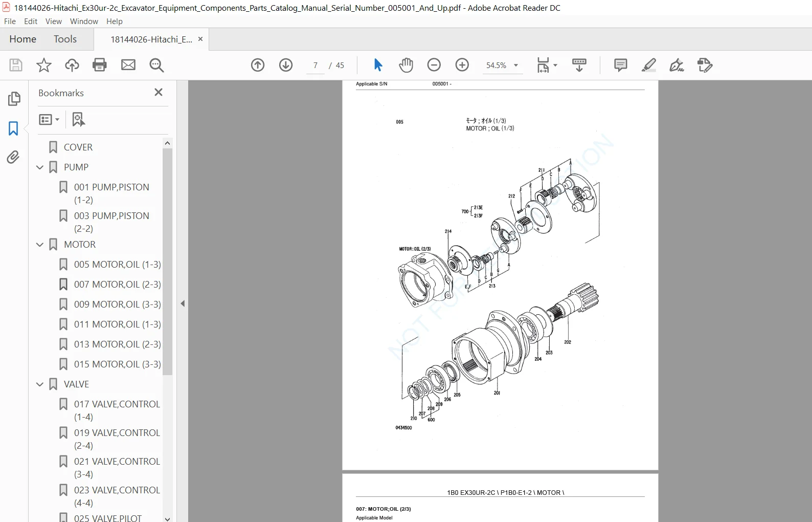
Task: Send file by email envelope icon
Action: coord(128,65)
